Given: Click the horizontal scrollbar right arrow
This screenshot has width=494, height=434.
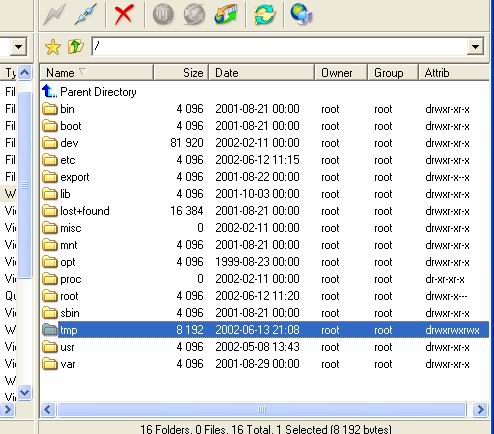Looking at the screenshot, I should (481, 410).
